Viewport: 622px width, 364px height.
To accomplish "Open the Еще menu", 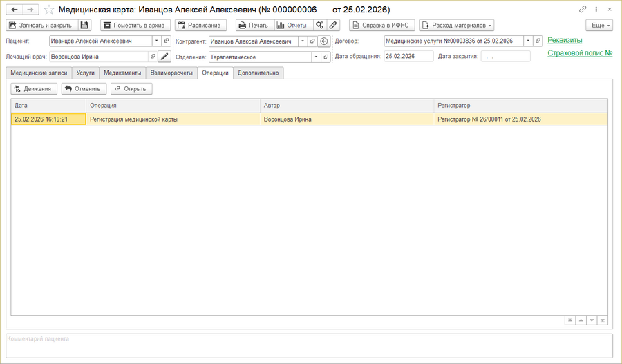I will (599, 26).
